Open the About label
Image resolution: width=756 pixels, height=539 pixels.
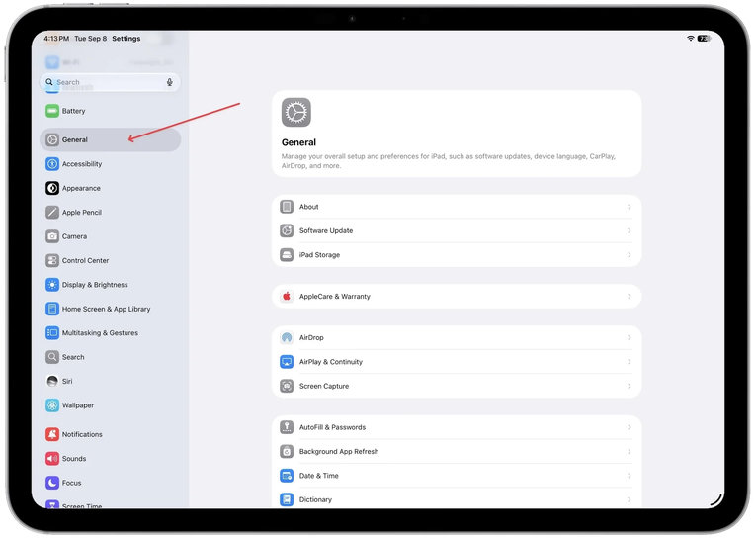coord(309,207)
